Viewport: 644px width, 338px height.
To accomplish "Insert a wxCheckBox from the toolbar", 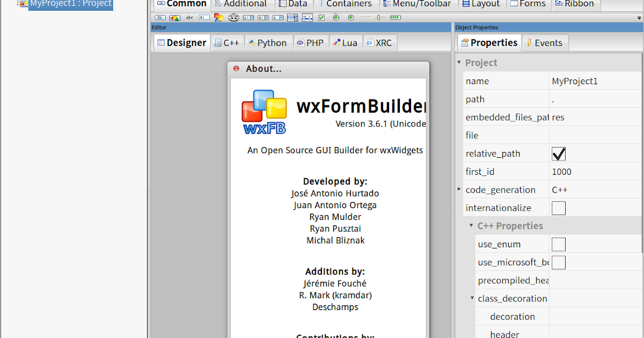I will [x=323, y=17].
